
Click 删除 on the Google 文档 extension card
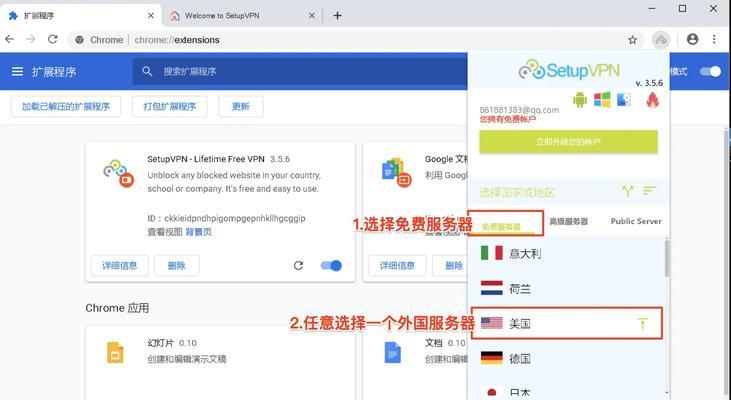coord(450,266)
